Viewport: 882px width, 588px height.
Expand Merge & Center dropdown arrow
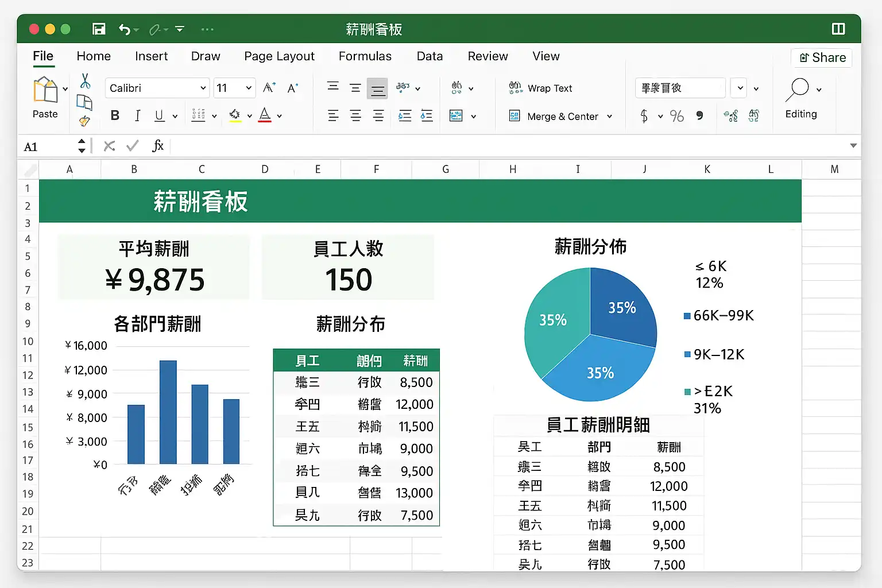(609, 117)
